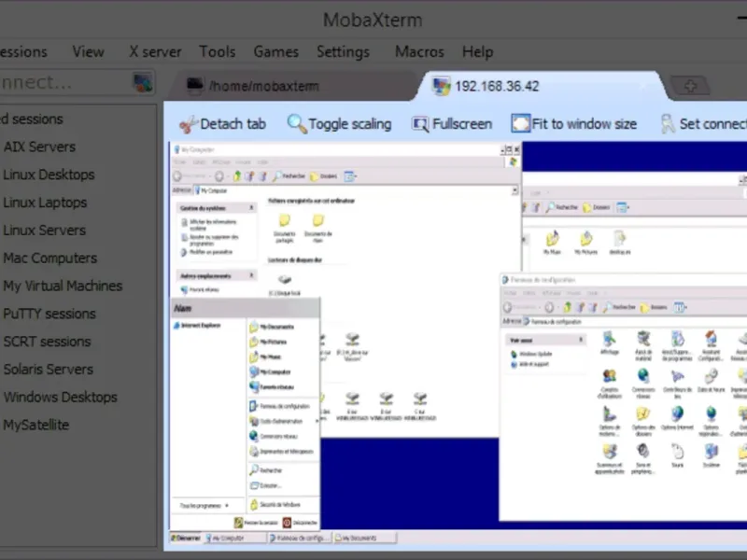Select the C: local disk drive icon
This screenshot has width=747, height=560.
pyautogui.click(x=285, y=285)
